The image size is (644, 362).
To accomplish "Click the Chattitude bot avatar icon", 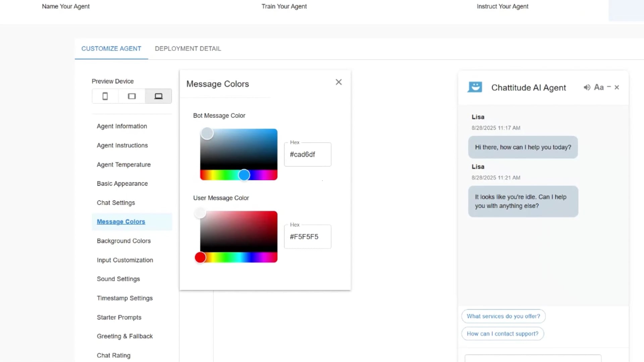I will [475, 87].
